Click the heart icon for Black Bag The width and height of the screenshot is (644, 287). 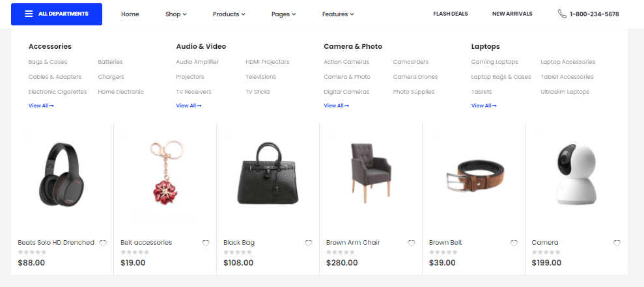(x=309, y=243)
